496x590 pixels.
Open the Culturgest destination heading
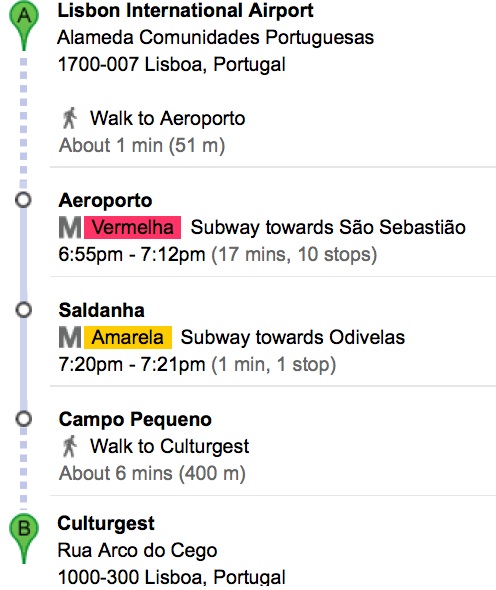(x=106, y=523)
